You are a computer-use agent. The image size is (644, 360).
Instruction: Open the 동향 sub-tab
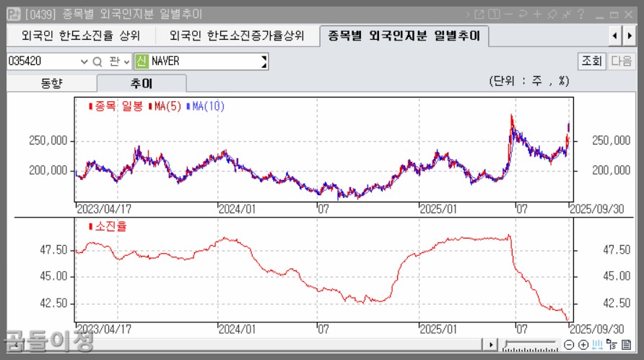click(x=52, y=84)
